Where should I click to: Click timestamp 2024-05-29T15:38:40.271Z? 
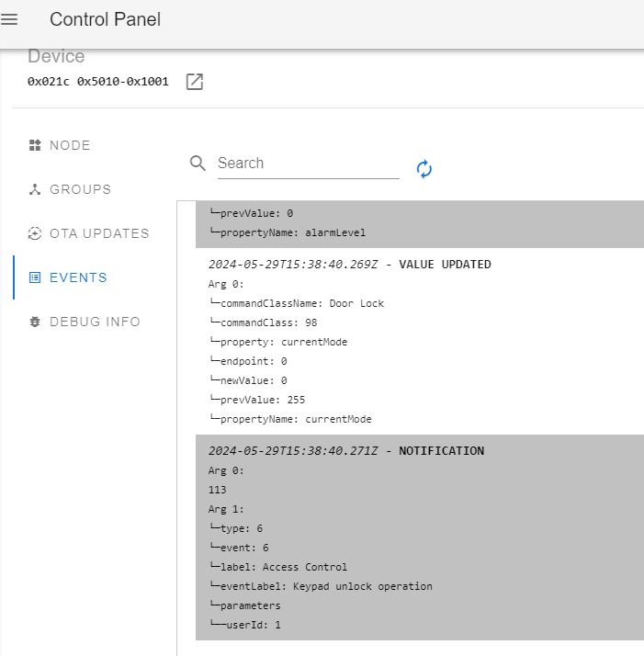pos(293,451)
